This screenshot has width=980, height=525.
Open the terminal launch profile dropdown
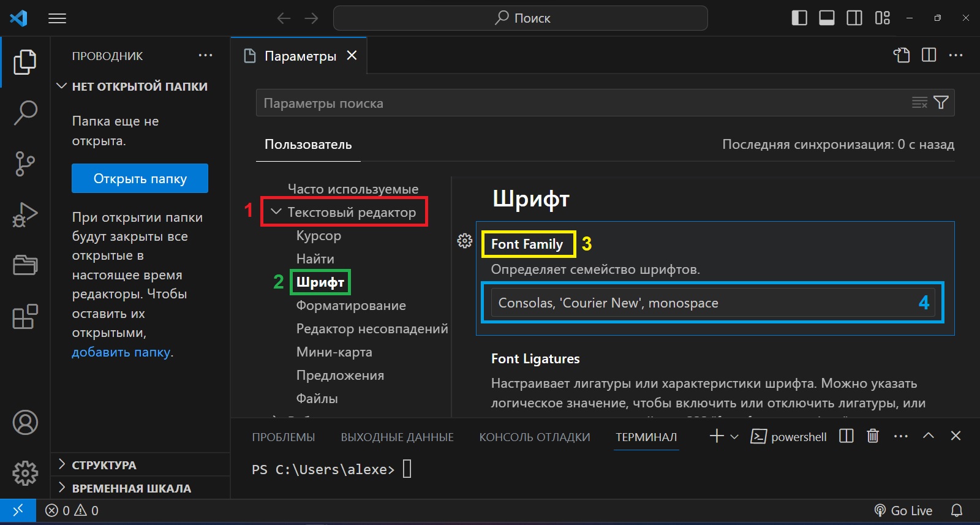(734, 437)
